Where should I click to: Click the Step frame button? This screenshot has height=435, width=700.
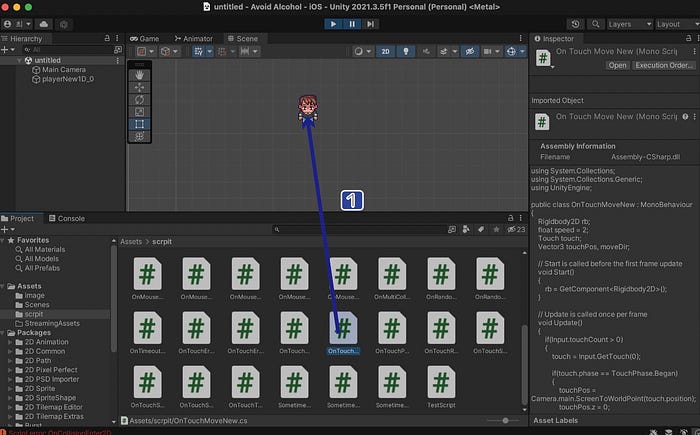click(370, 24)
